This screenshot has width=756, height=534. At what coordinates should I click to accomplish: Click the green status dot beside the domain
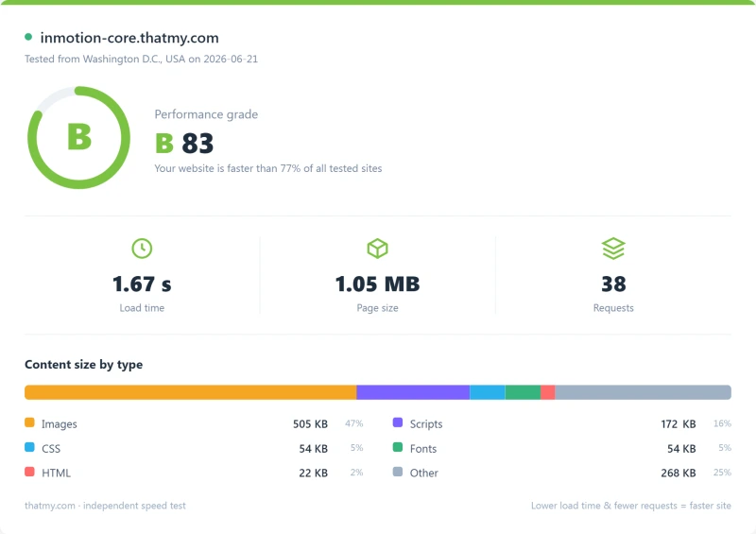pos(28,37)
